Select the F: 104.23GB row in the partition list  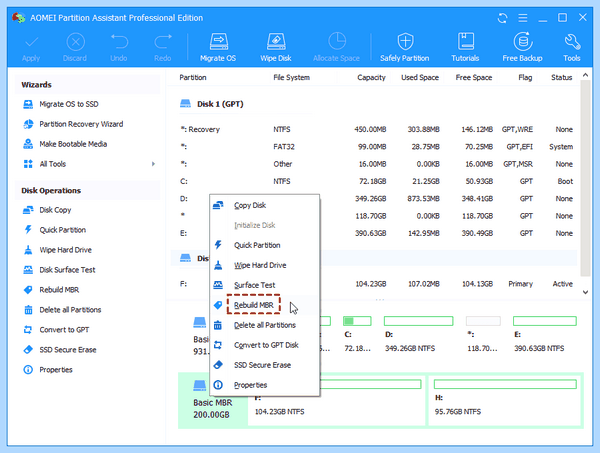(x=376, y=284)
